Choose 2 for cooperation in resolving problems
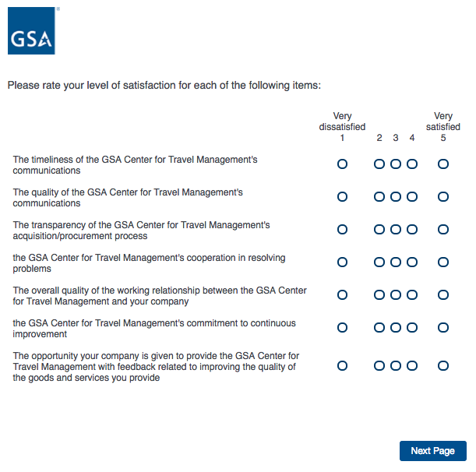The height and width of the screenshot is (472, 476). point(379,262)
